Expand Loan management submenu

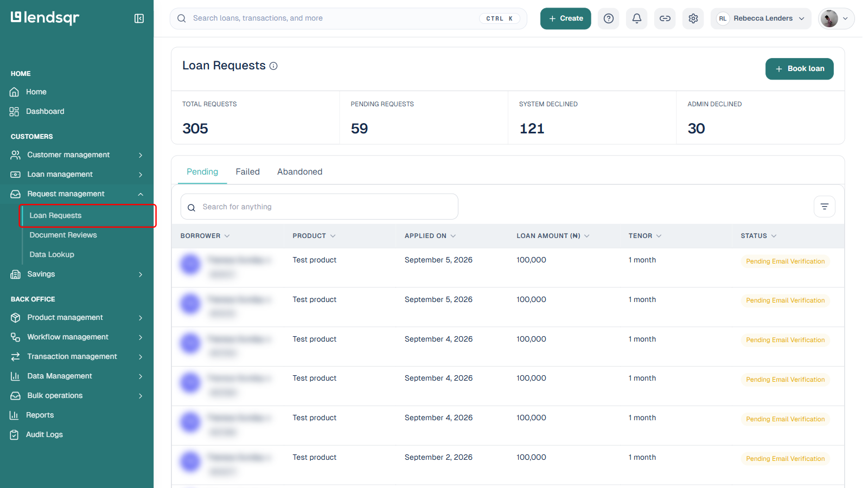(x=141, y=175)
